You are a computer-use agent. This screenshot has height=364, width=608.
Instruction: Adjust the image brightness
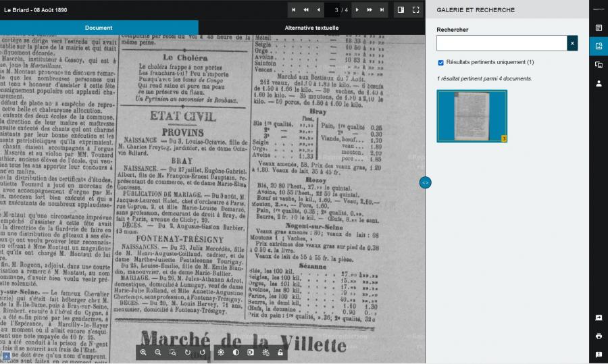coord(221,353)
